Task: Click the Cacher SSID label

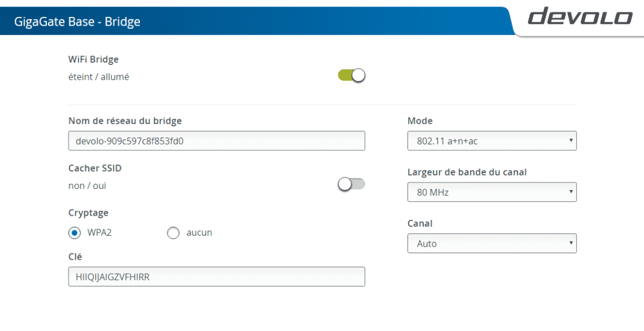Action: 95,168
